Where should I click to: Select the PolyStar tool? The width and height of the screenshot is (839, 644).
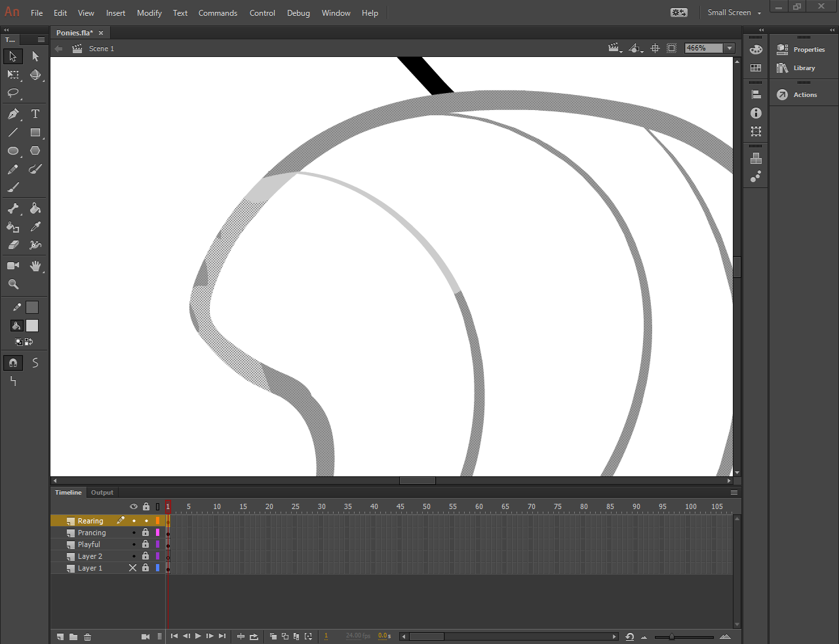tap(35, 151)
